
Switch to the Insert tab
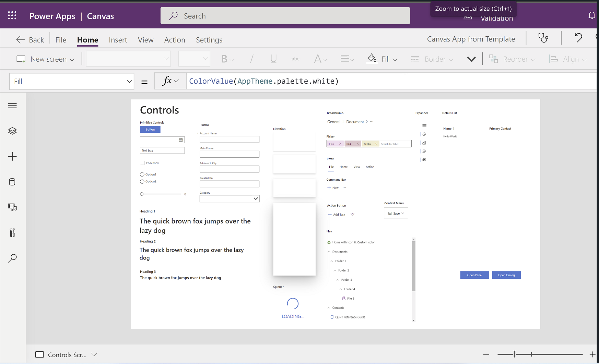118,40
